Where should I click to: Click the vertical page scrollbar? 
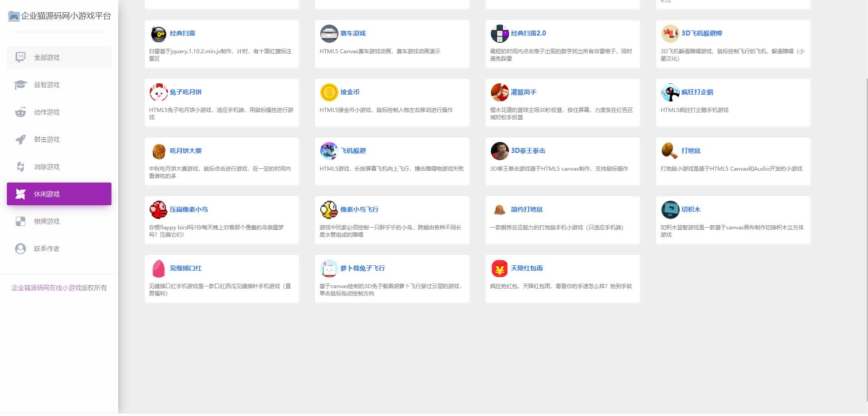866,228
